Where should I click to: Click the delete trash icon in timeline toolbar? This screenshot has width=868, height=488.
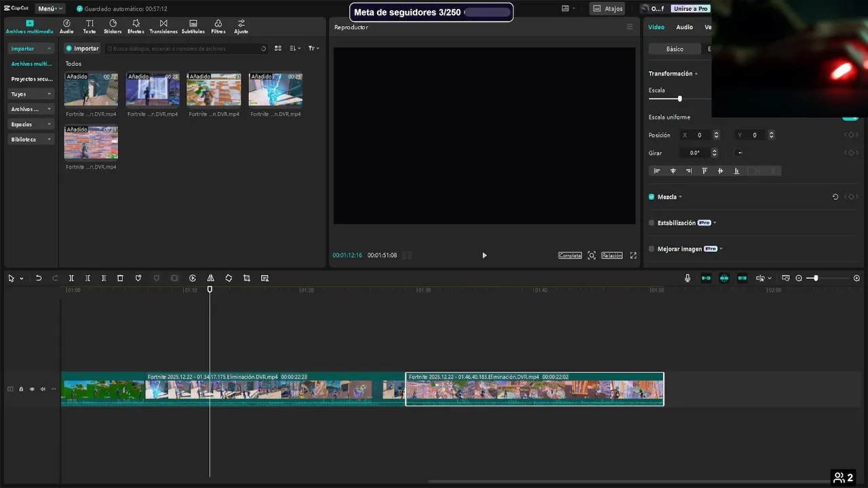[x=120, y=278]
